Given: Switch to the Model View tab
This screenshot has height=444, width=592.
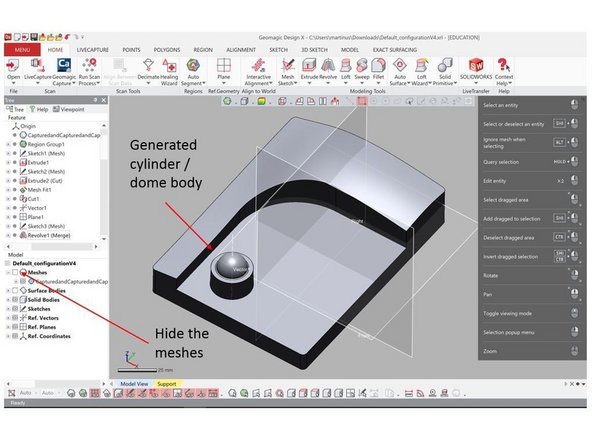Looking at the screenshot, I should coord(134,384).
